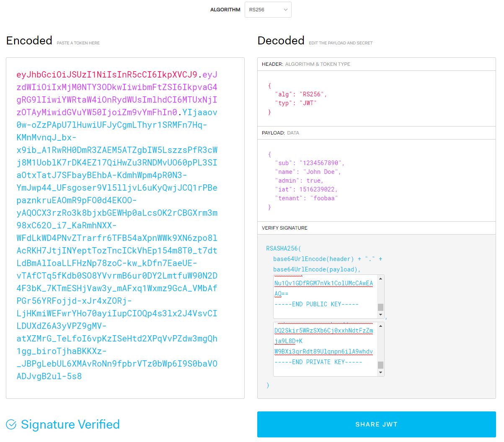Place cursor on header "alg": "RS256" line
The width and height of the screenshot is (504, 442).
click(300, 94)
